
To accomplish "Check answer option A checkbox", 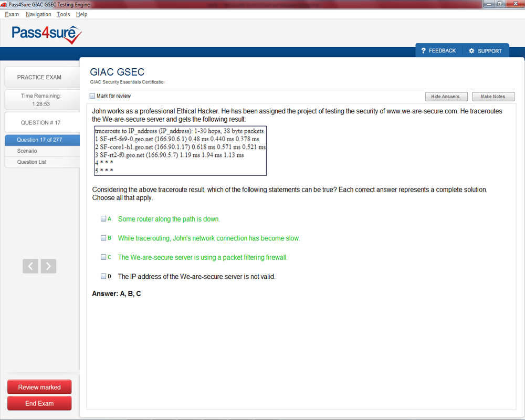I will (103, 219).
